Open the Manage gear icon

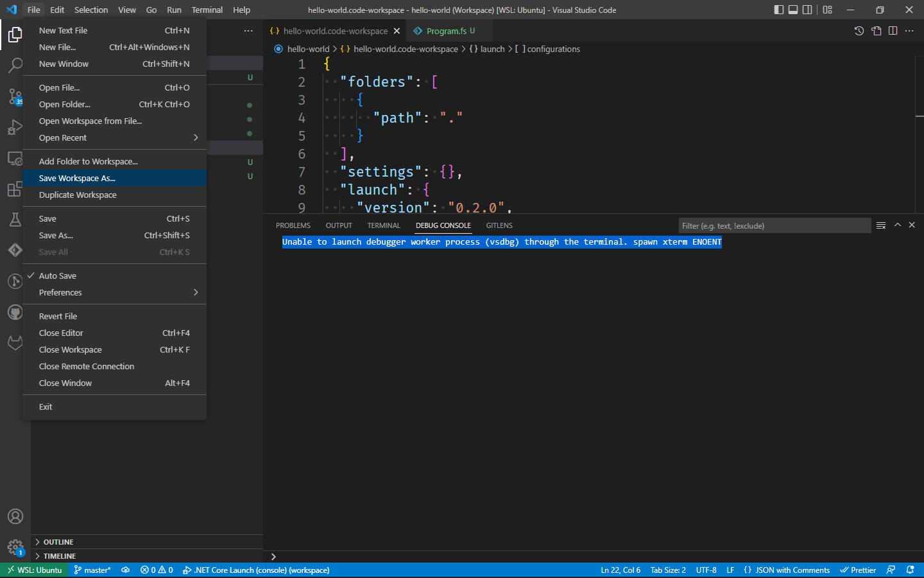click(15, 547)
